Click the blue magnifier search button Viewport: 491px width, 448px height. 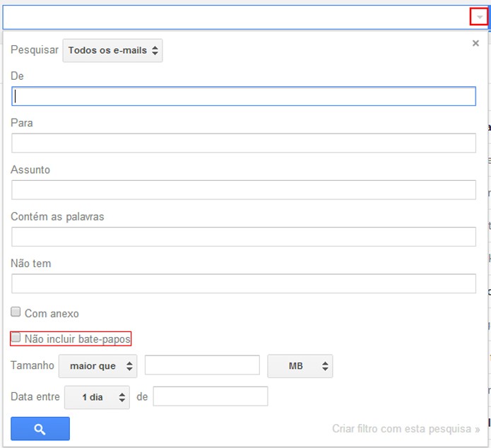coord(40,429)
